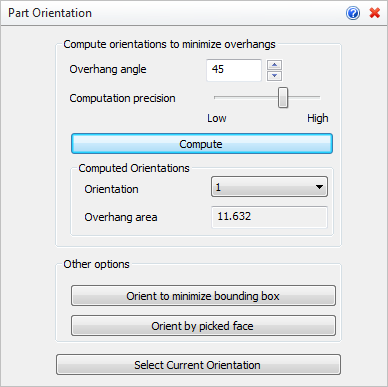Click the Other options group title

click(96, 264)
